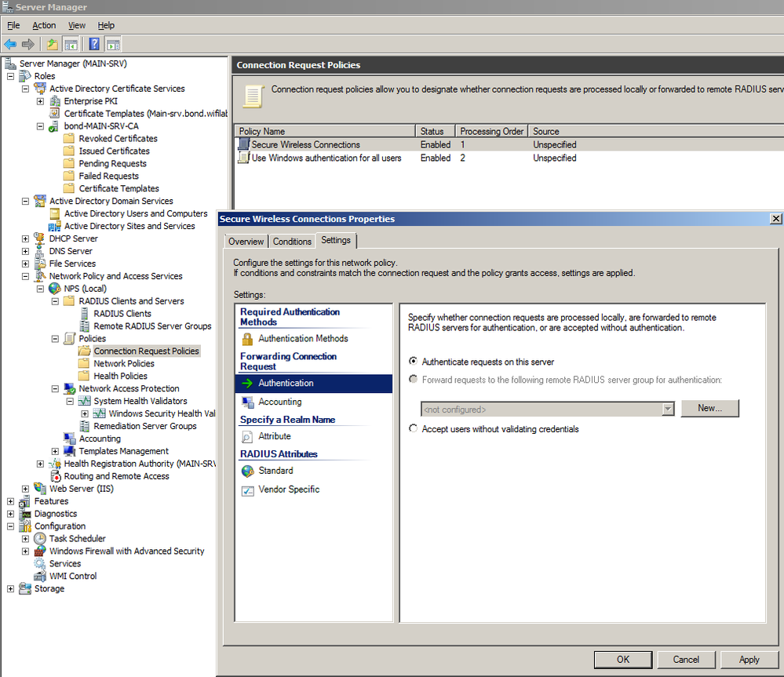Click the Web Server (IIS) icon
Image resolution: width=784 pixels, height=677 pixels.
pyautogui.click(x=40, y=488)
